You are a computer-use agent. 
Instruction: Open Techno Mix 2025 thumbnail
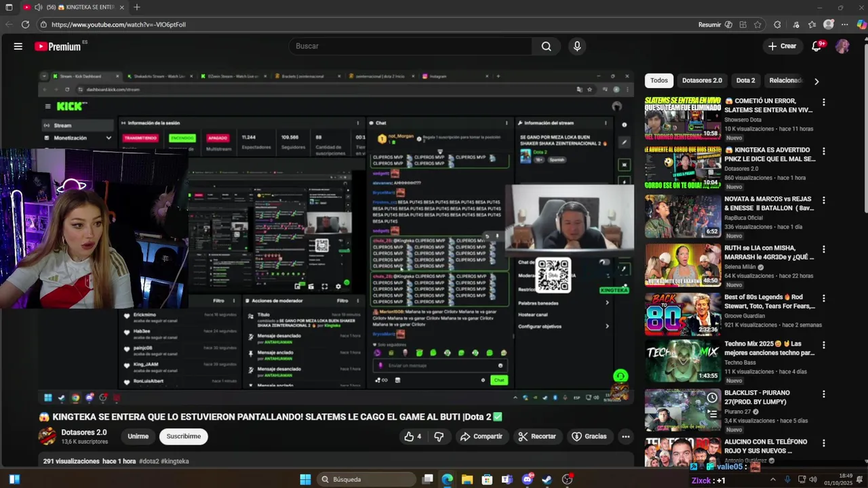pyautogui.click(x=682, y=361)
